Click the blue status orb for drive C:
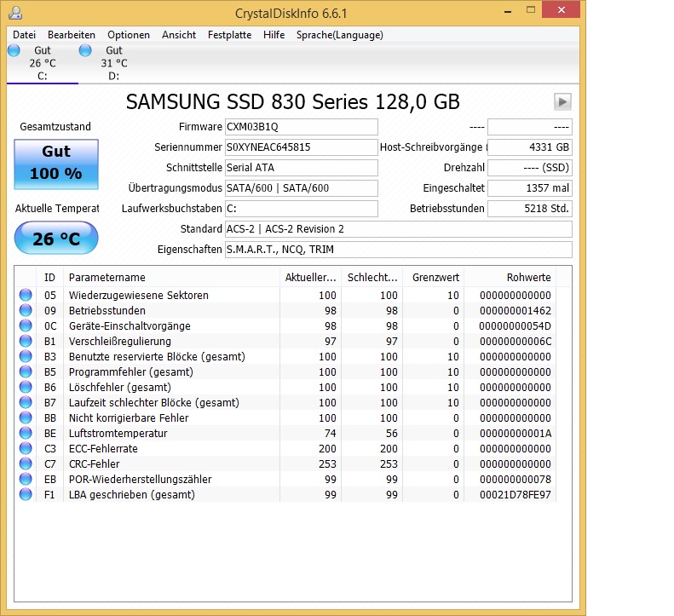This screenshot has height=616, width=674. 14,50
